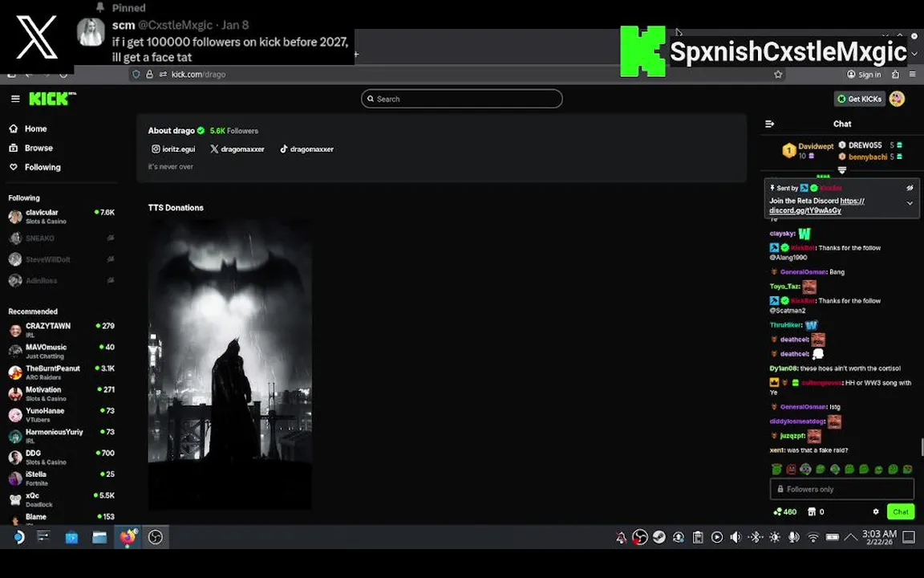Open dragomaxxer X profile link
Screen dimensions: 924x578
pyautogui.click(x=237, y=149)
